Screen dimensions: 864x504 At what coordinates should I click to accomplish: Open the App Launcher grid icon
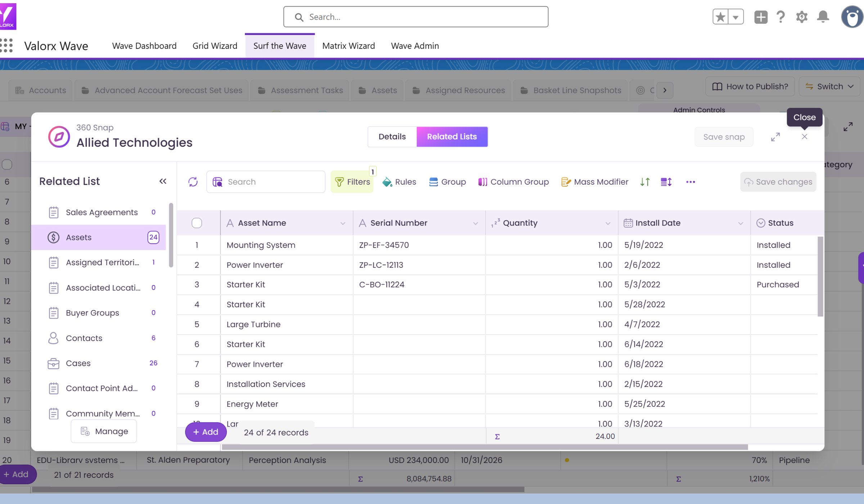[6, 46]
